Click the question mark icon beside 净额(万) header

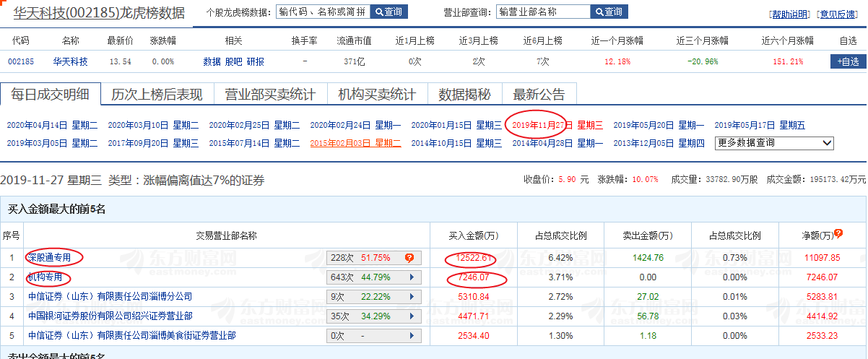(x=838, y=234)
